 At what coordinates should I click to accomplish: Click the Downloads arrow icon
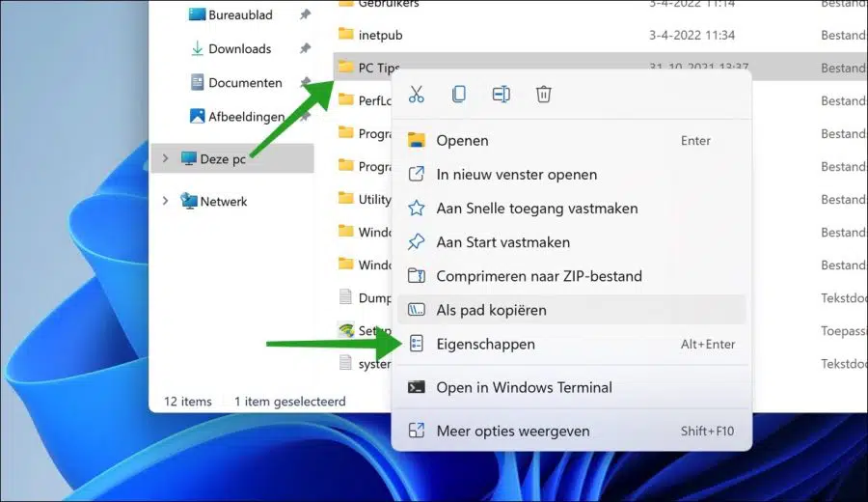coord(197,49)
